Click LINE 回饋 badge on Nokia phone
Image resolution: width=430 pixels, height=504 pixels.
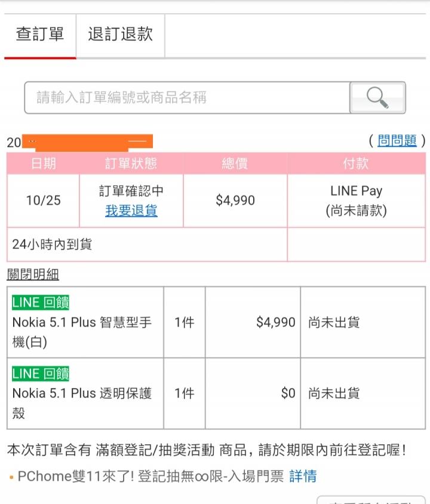pyautogui.click(x=41, y=303)
